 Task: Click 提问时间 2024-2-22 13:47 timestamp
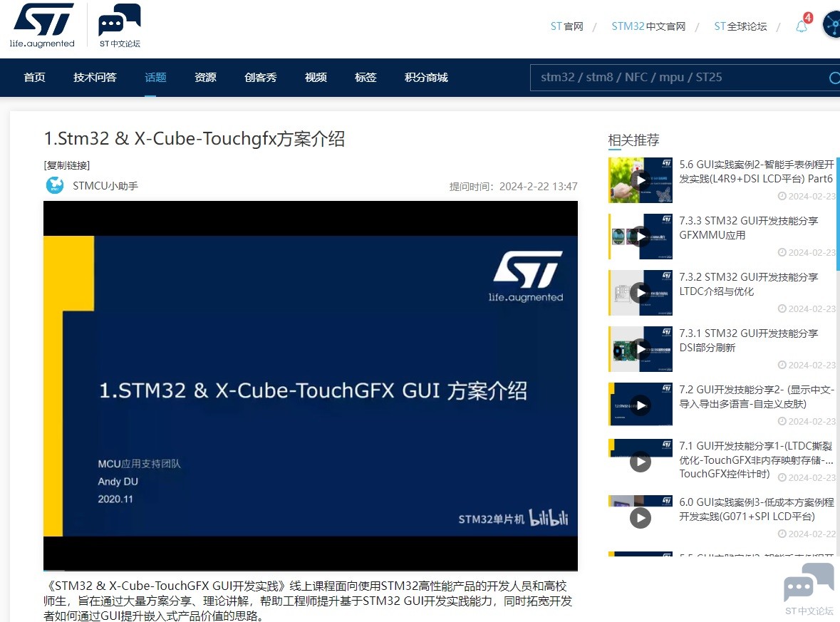coord(513,187)
